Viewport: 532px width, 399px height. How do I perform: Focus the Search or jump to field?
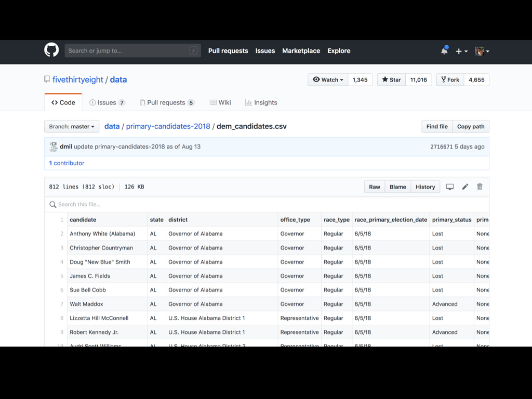[x=132, y=51]
